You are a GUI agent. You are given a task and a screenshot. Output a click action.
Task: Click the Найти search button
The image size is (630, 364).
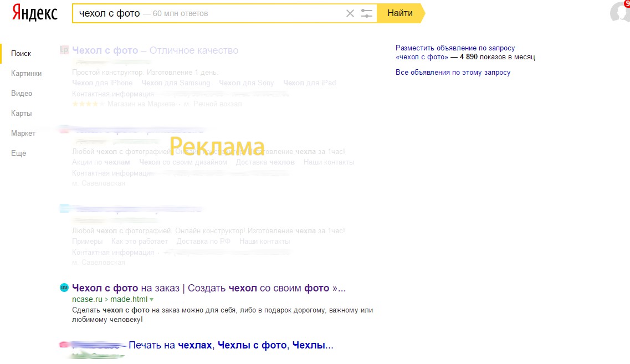(400, 13)
